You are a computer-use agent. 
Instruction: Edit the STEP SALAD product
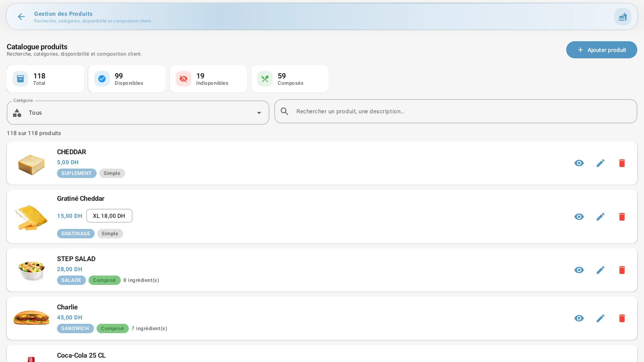click(x=600, y=270)
